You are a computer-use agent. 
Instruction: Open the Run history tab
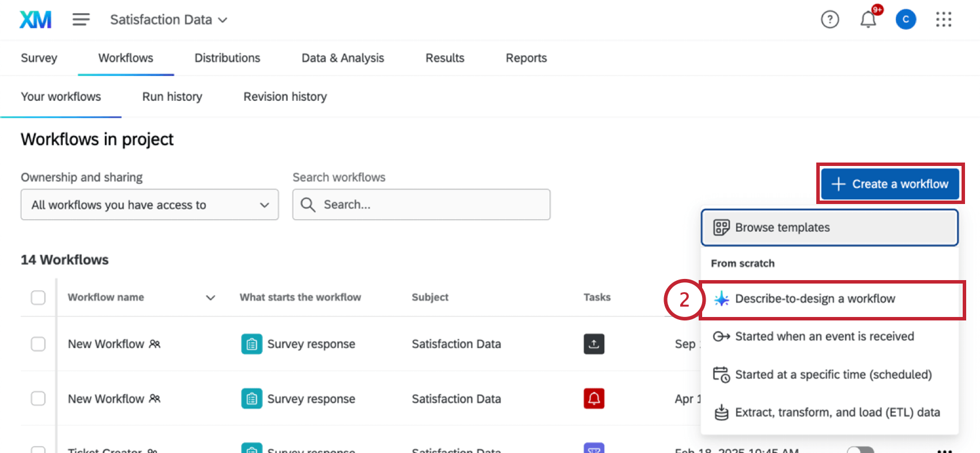(172, 97)
